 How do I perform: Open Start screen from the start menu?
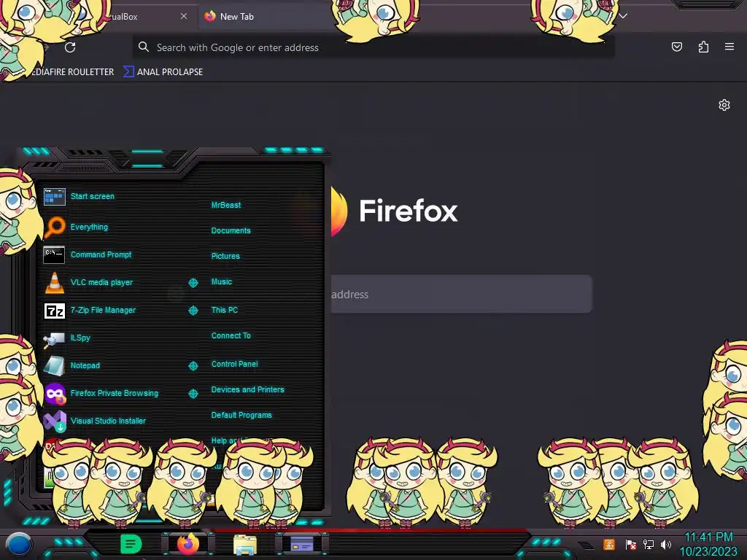tap(93, 196)
